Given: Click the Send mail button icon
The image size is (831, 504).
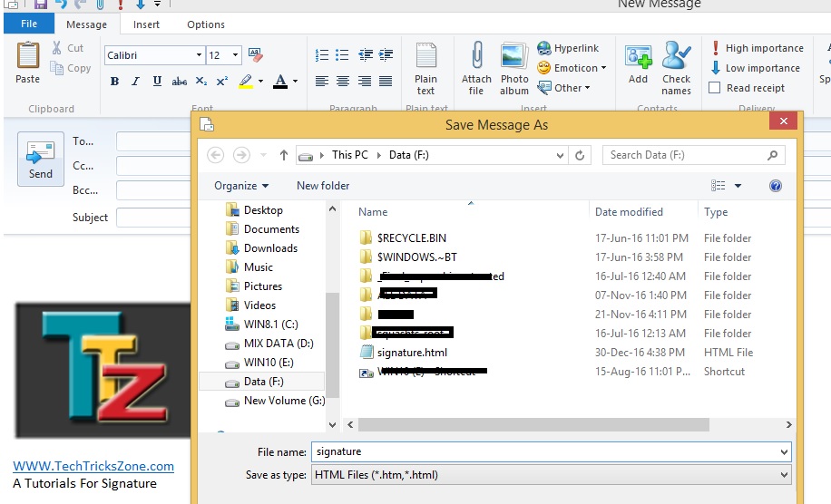Looking at the screenshot, I should pyautogui.click(x=41, y=159).
